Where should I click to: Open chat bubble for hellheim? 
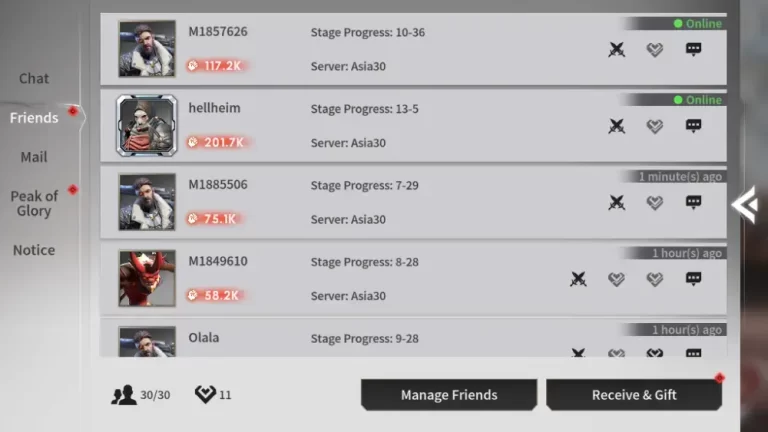(693, 126)
